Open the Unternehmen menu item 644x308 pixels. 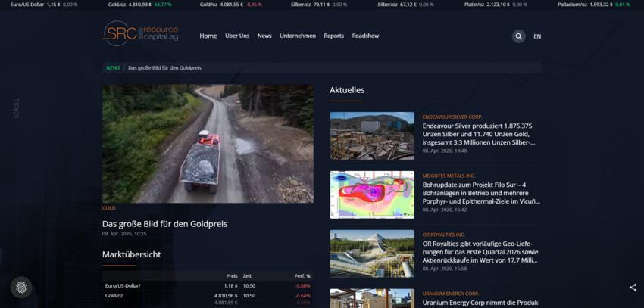click(x=298, y=36)
